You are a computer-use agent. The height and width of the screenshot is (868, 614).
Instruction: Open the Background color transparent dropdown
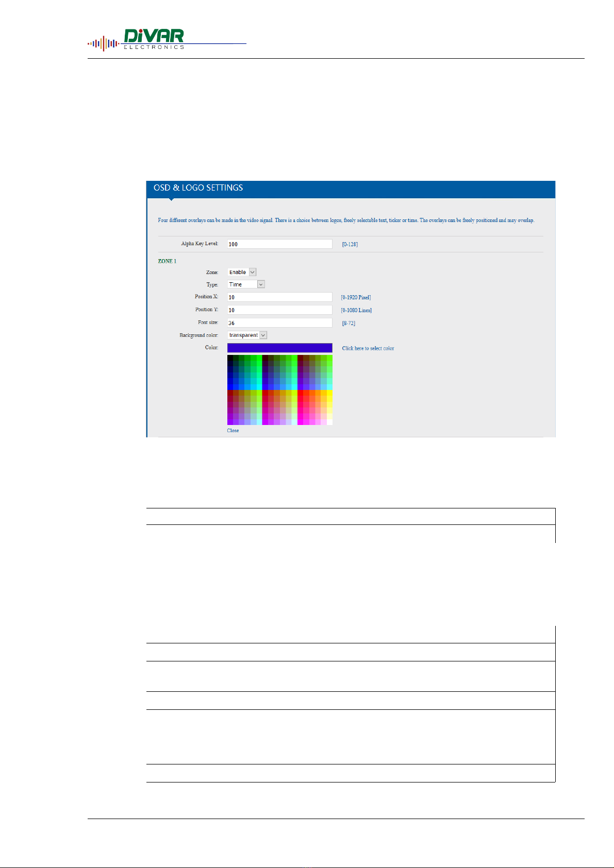click(x=247, y=335)
